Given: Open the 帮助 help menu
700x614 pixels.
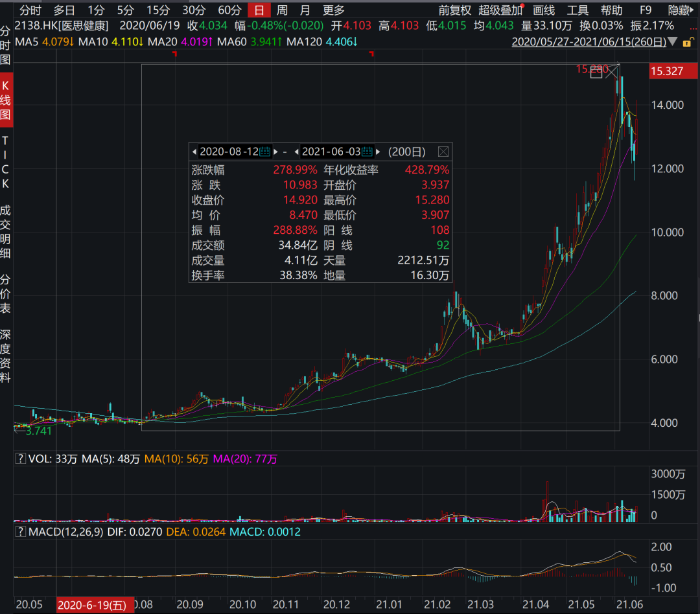Looking at the screenshot, I should click(x=612, y=10).
